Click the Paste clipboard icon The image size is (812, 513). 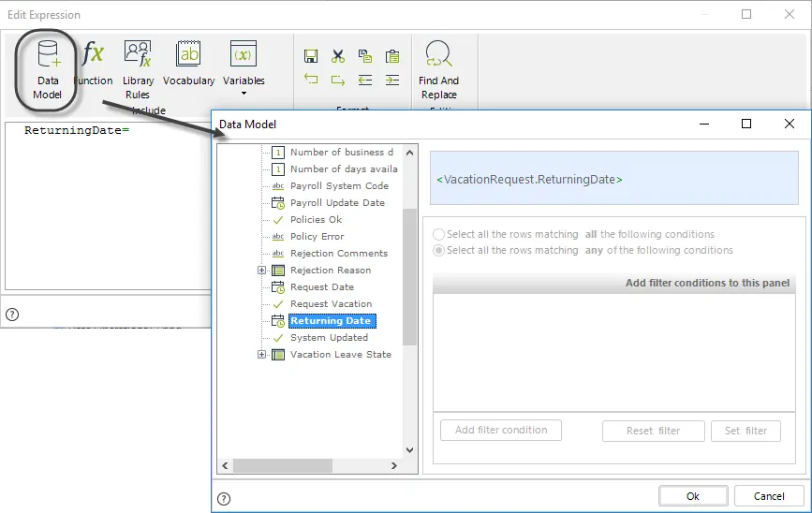coord(392,56)
